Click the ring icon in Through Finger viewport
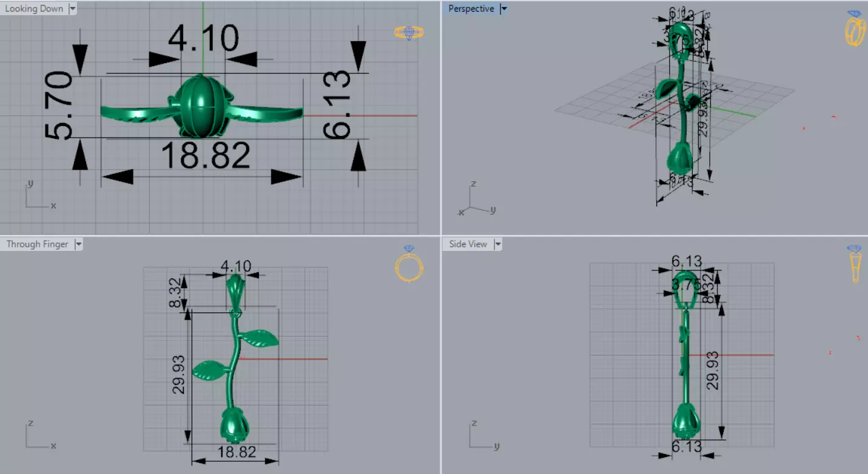The height and width of the screenshot is (474, 868). [409, 264]
